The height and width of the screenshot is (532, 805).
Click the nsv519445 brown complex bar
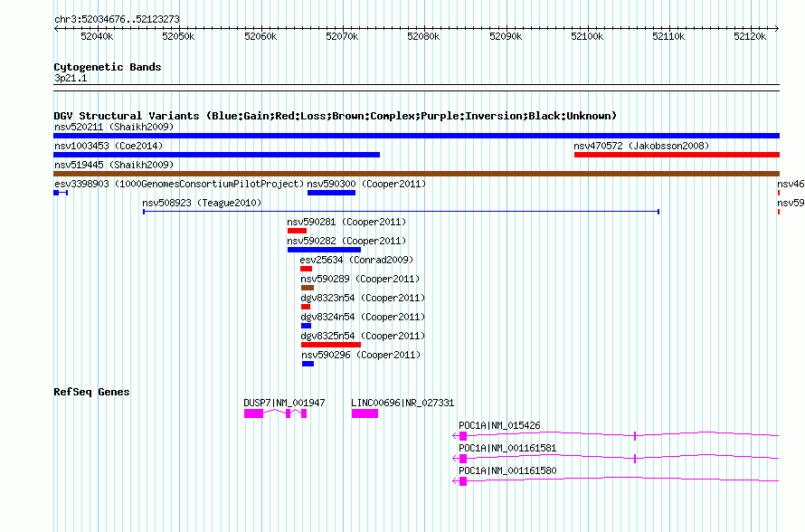point(416,174)
